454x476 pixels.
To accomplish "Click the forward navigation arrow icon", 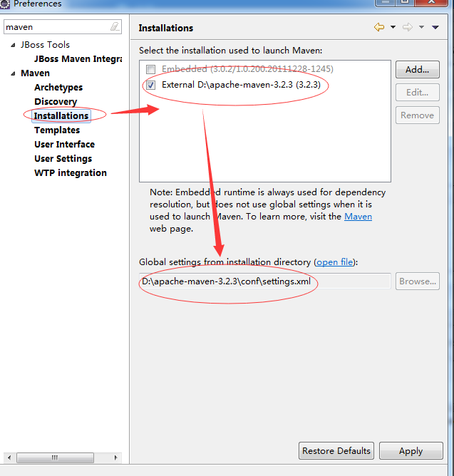I will pos(408,27).
